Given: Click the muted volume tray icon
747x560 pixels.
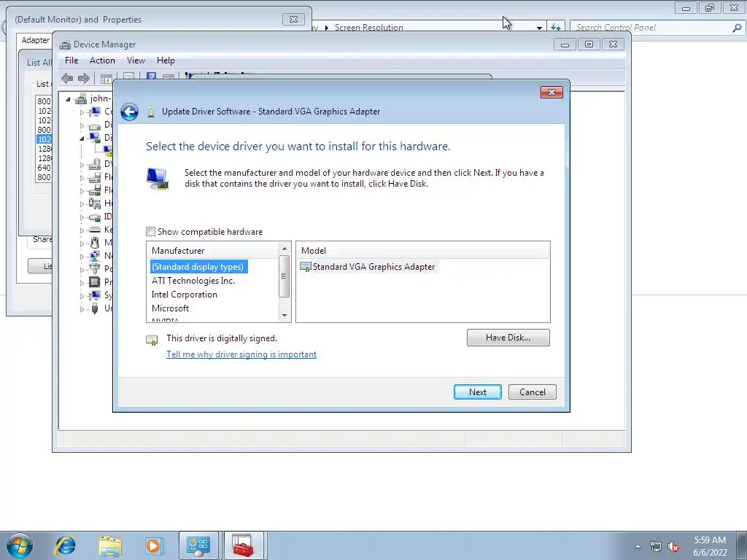Looking at the screenshot, I should (673, 547).
